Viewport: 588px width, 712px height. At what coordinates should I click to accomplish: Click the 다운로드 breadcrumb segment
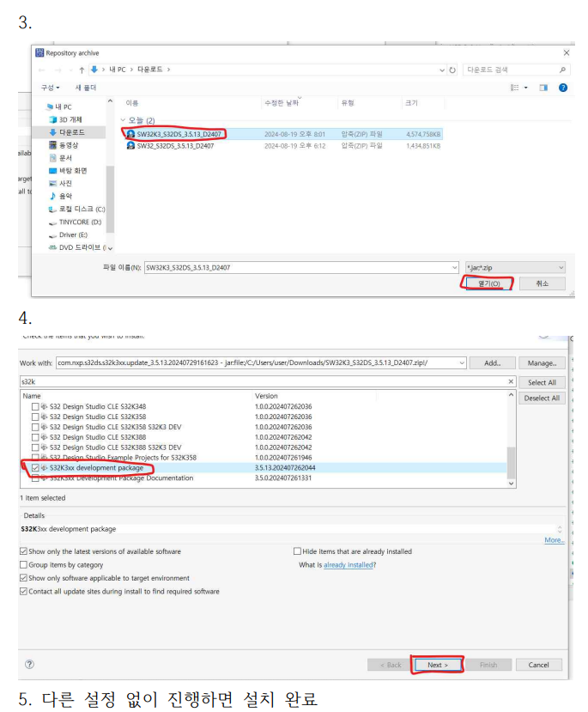pos(149,70)
